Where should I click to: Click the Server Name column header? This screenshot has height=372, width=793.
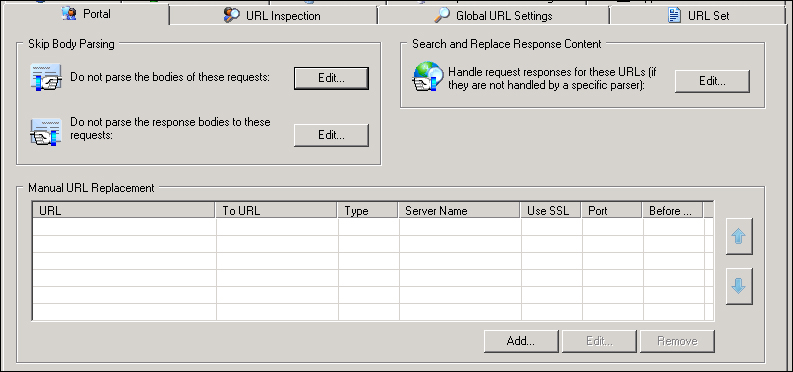(x=460, y=210)
